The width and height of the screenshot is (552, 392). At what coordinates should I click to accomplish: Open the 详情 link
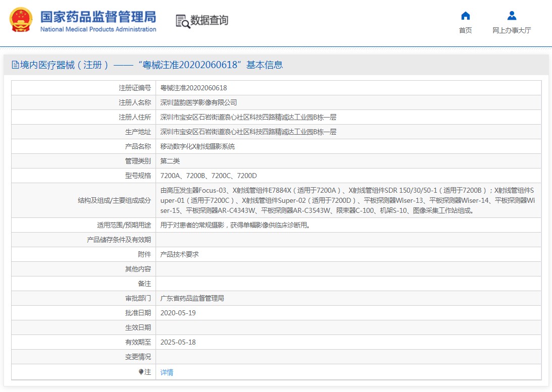click(x=167, y=372)
